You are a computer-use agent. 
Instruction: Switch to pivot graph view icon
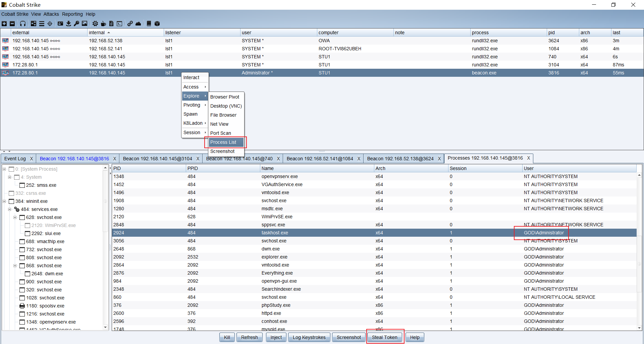pyautogui.click(x=34, y=23)
